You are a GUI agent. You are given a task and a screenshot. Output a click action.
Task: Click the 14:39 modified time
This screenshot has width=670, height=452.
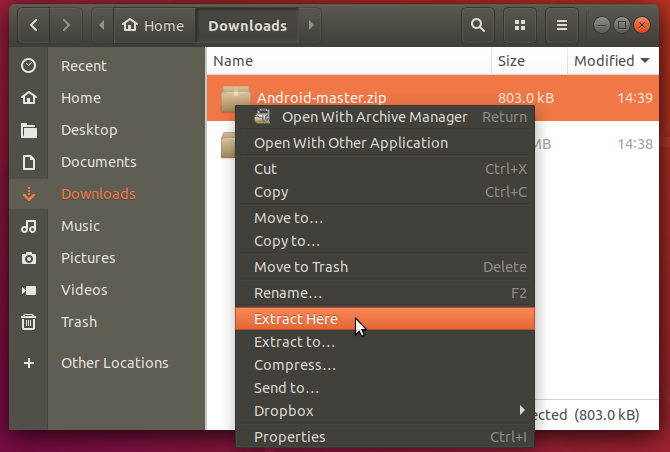tap(635, 98)
